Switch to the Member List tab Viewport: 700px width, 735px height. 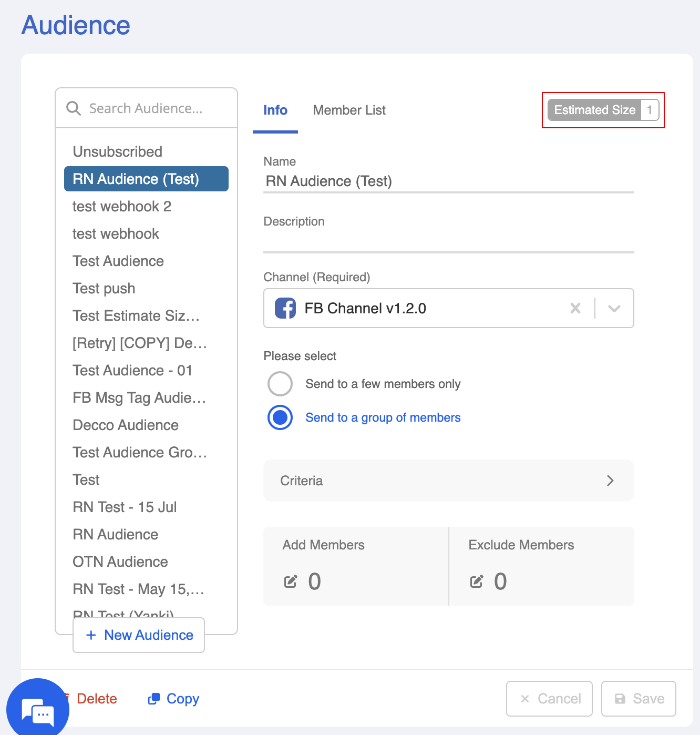point(349,110)
